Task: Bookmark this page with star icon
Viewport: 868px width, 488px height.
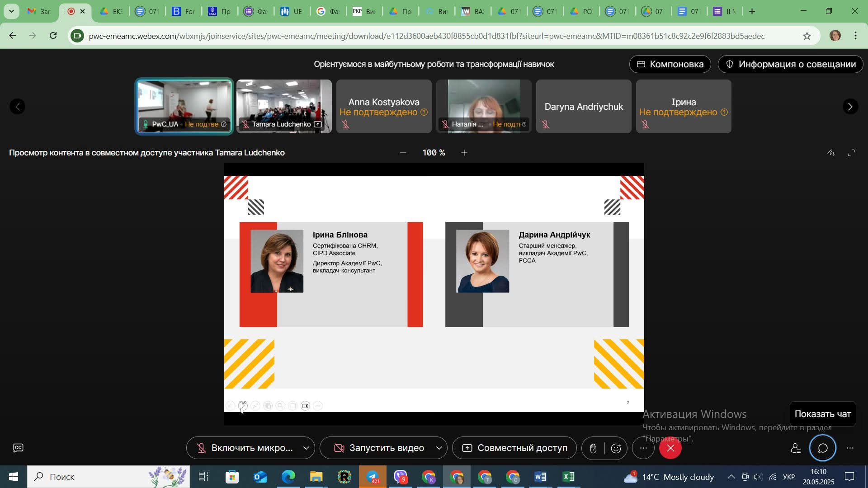Action: coord(807,36)
